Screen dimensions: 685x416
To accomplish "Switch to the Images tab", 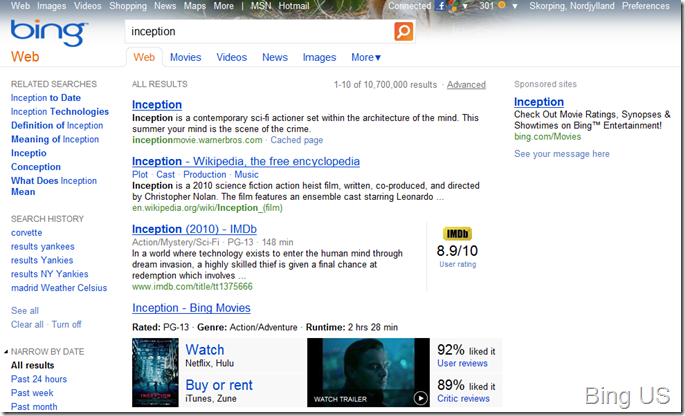I will (319, 57).
